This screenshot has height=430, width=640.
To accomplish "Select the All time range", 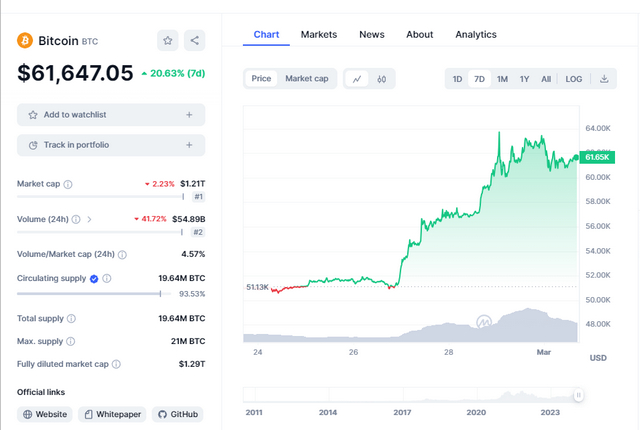I will [546, 79].
